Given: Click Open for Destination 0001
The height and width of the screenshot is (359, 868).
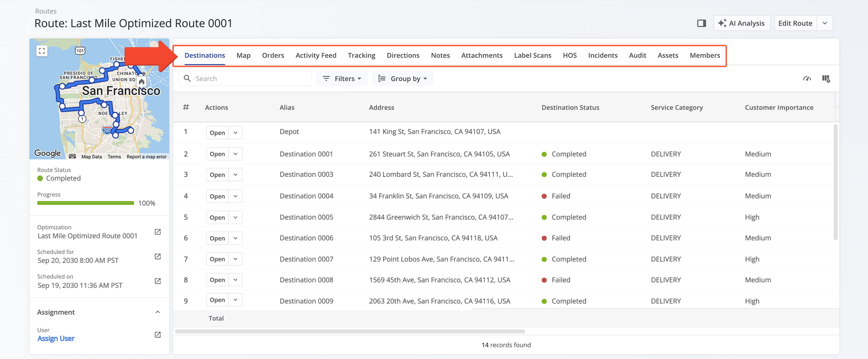Looking at the screenshot, I should tap(217, 154).
